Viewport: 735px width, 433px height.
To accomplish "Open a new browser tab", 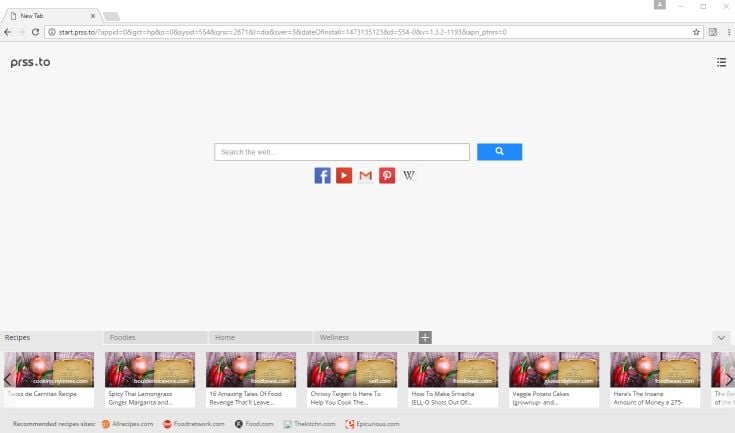I will (x=112, y=16).
